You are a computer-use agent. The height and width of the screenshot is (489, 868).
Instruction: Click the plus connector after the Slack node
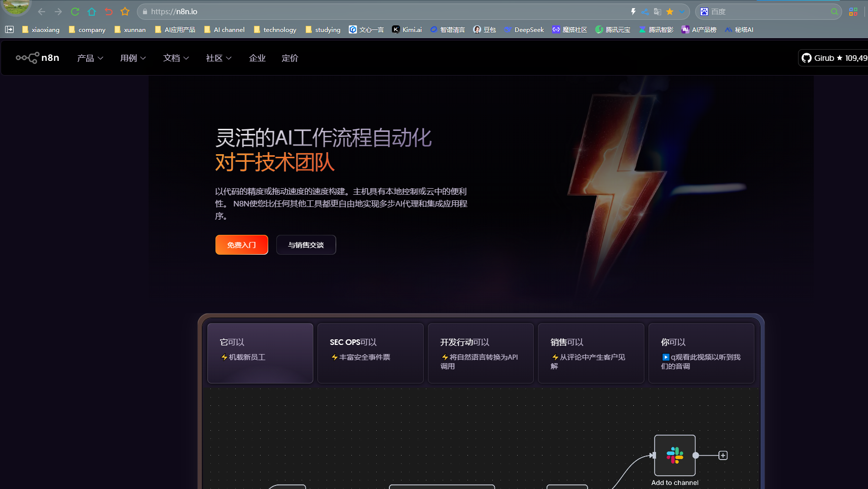click(723, 456)
